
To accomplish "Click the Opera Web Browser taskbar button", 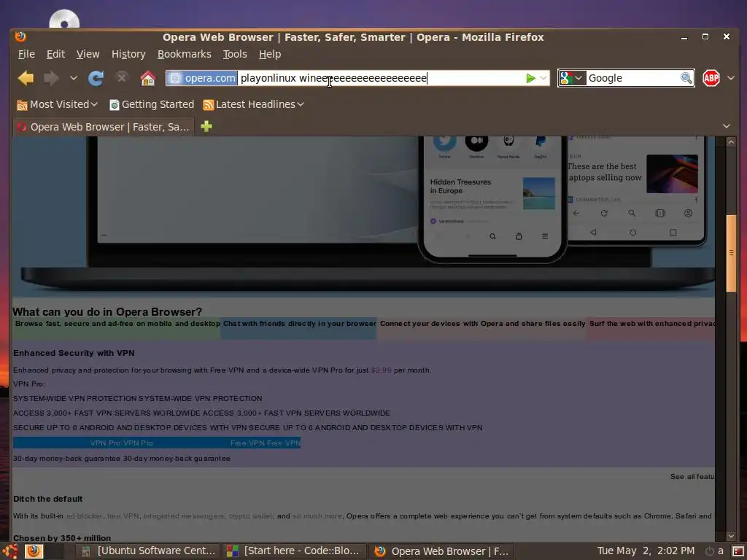I will tap(442, 551).
